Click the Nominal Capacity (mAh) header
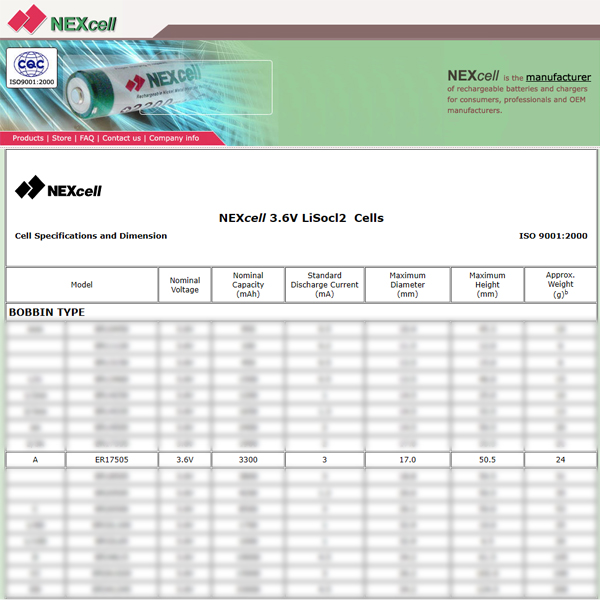 point(248,285)
